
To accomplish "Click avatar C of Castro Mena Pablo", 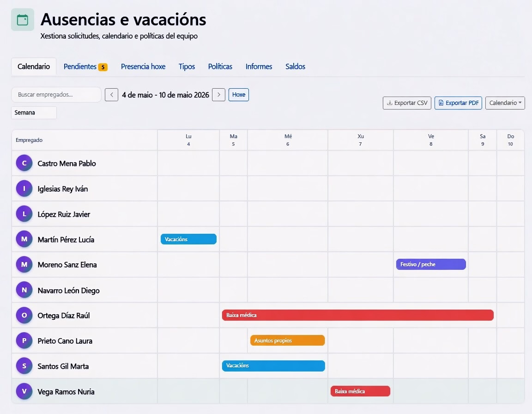I will [24, 163].
